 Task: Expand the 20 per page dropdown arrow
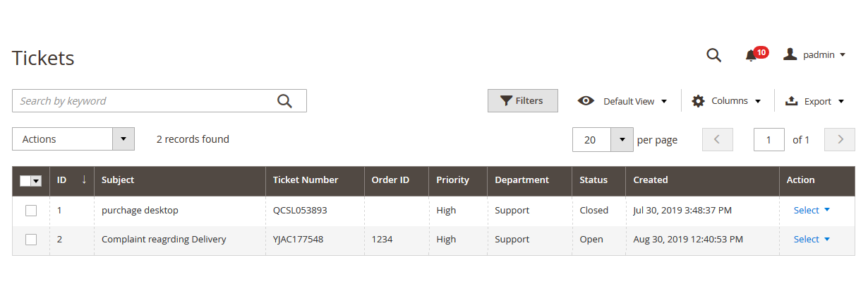coord(622,139)
